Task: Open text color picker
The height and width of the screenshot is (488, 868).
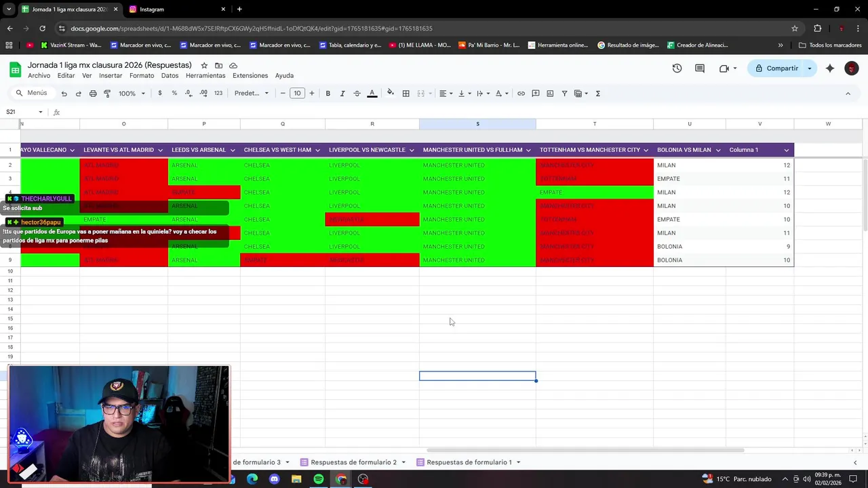Action: (x=372, y=94)
